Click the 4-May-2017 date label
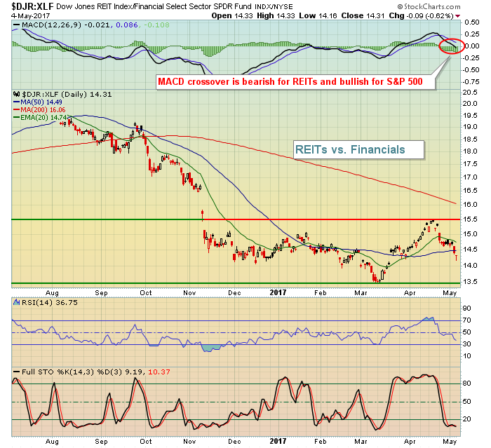 tap(30, 15)
